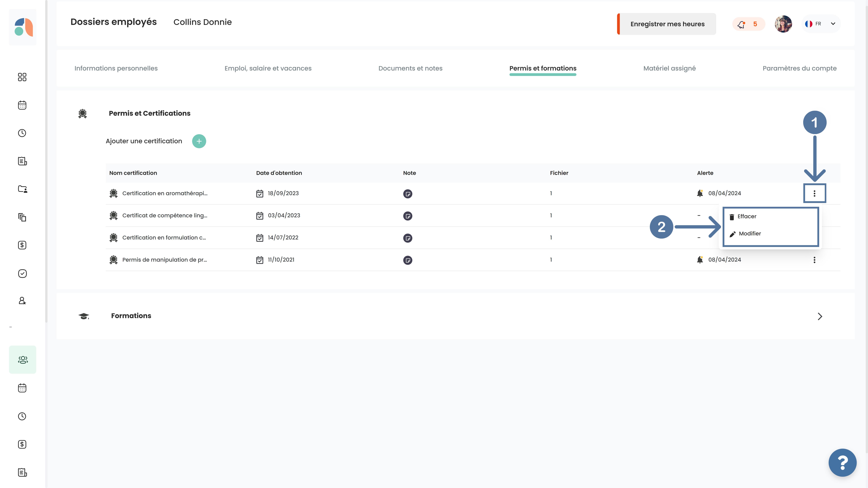Click the 11/10/2021 date cell
This screenshot has height=488, width=868.
(x=281, y=260)
